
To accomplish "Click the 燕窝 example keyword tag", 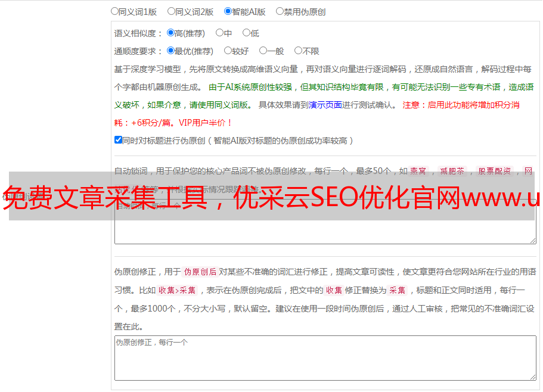I will coord(418,171).
